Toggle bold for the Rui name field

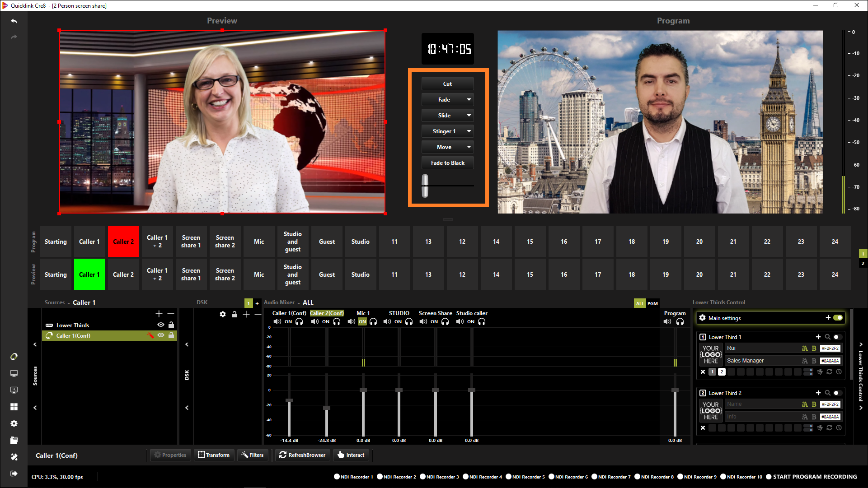[814, 348]
